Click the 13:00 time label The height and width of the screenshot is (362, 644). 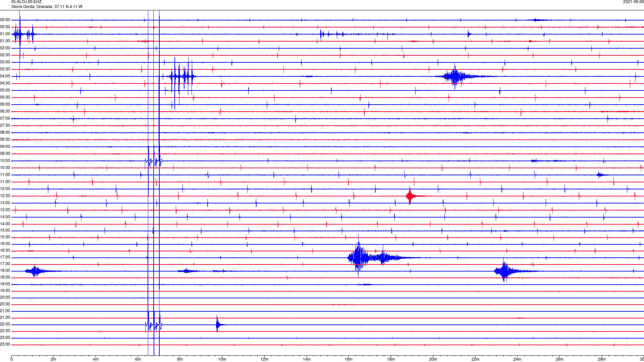[x=5, y=203]
